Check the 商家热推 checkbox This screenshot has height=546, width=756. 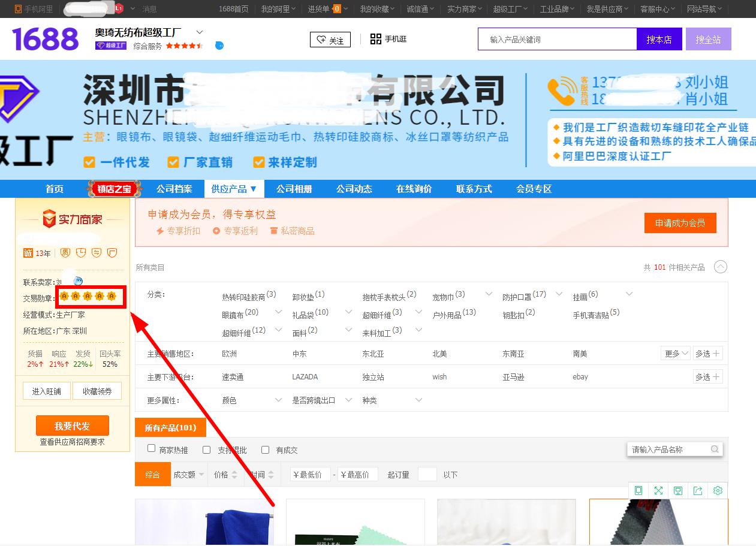152,449
